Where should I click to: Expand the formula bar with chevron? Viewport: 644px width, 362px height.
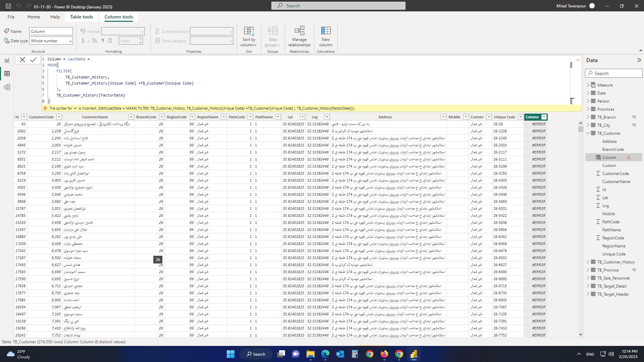pyautogui.click(x=578, y=60)
